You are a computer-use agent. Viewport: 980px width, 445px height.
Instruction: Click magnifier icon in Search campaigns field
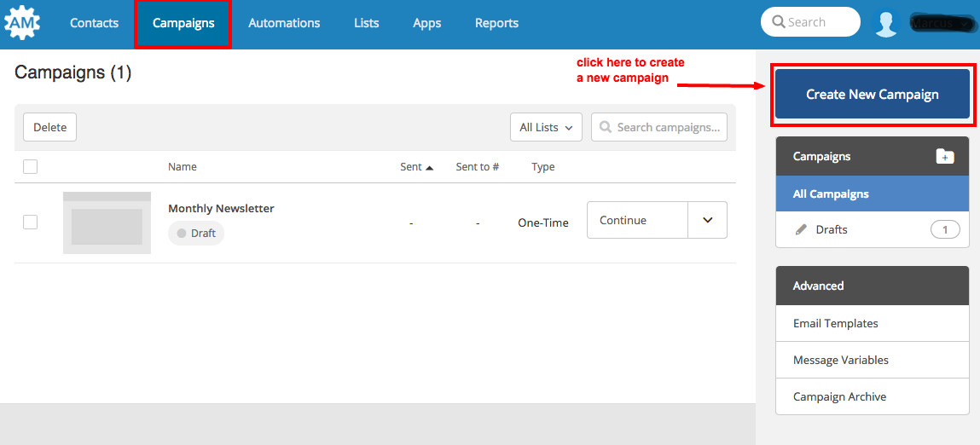(605, 127)
